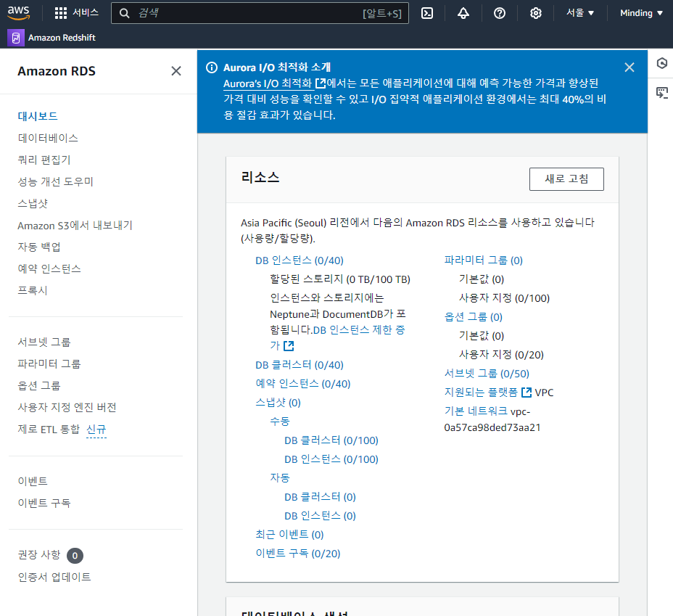The height and width of the screenshot is (616, 673).
Task: Open the CloudShell terminal icon
Action: click(427, 13)
